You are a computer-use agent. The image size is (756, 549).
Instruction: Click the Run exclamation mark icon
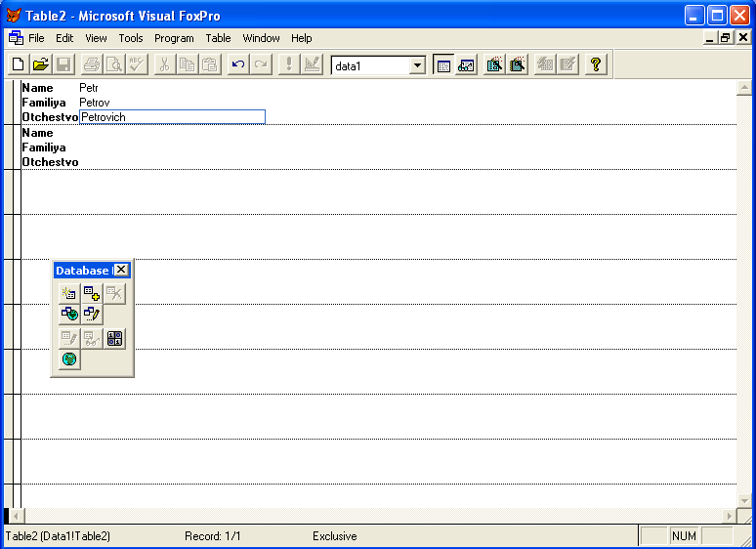(x=289, y=64)
